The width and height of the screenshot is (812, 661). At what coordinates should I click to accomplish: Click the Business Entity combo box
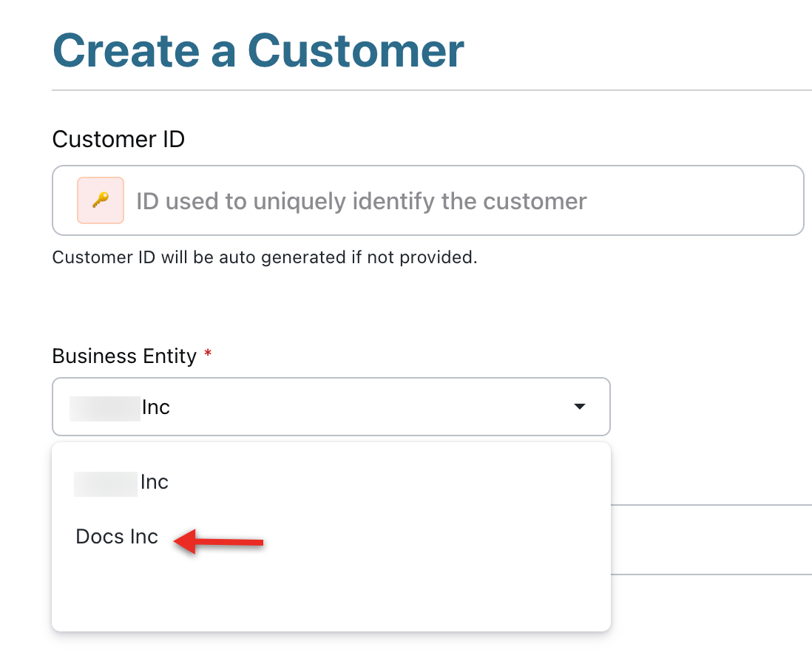(x=331, y=407)
